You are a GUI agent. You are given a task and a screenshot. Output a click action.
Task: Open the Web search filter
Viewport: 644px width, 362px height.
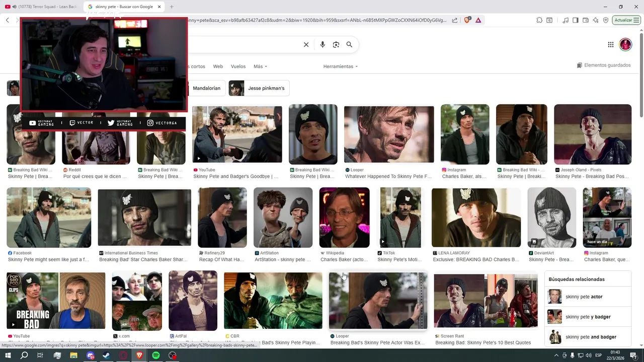218,66
